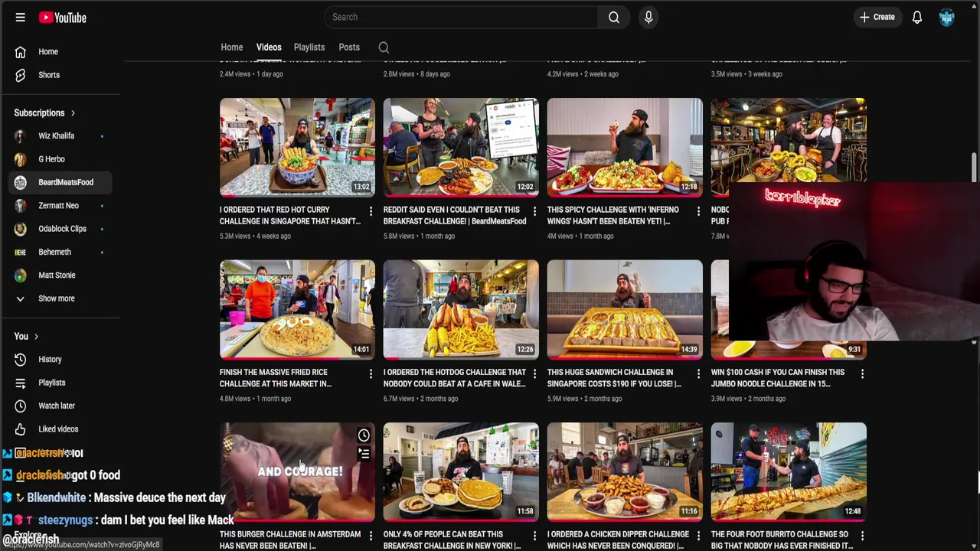Add Amsterdam burger video to Watch later
Image resolution: width=980 pixels, height=551 pixels.
[x=364, y=435]
